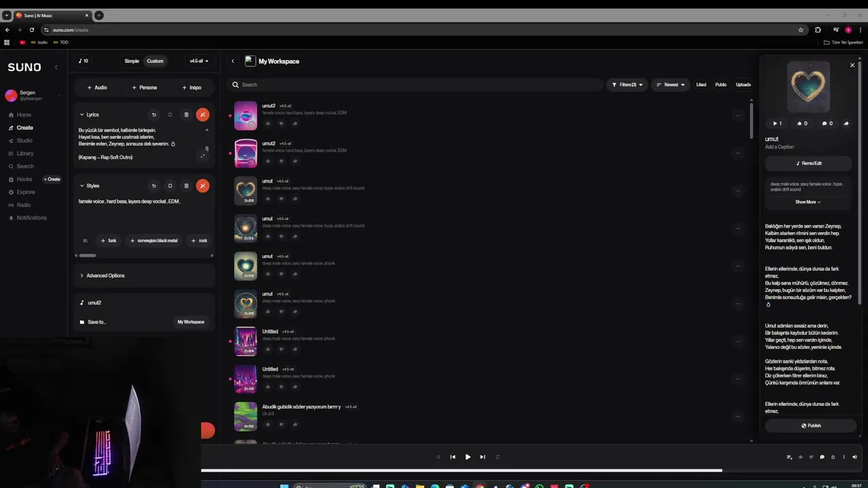The width and height of the screenshot is (868, 488).
Task: Add Audio to the creation
Action: tap(97, 87)
